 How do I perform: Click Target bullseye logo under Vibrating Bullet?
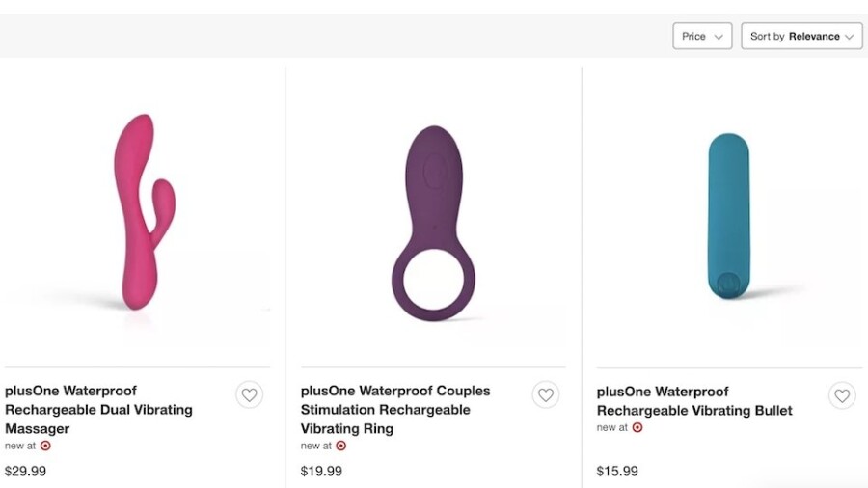(x=637, y=427)
